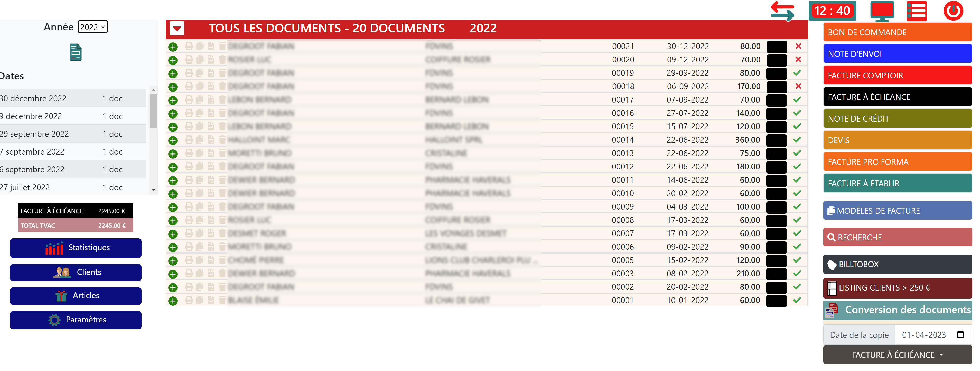Click black color swatch of document 00017
Viewport: 980px width, 371px height.
click(x=776, y=100)
